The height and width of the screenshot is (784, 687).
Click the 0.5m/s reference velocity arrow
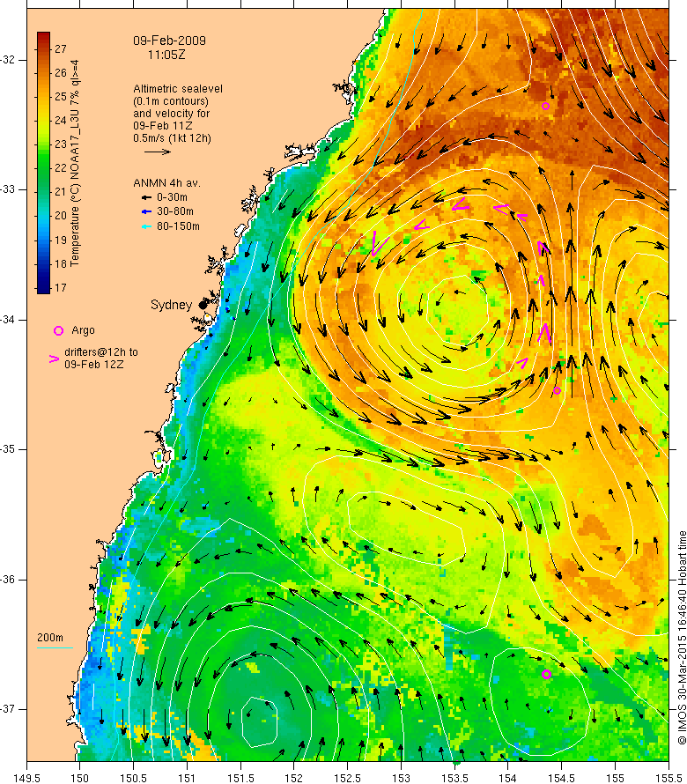tap(158, 152)
